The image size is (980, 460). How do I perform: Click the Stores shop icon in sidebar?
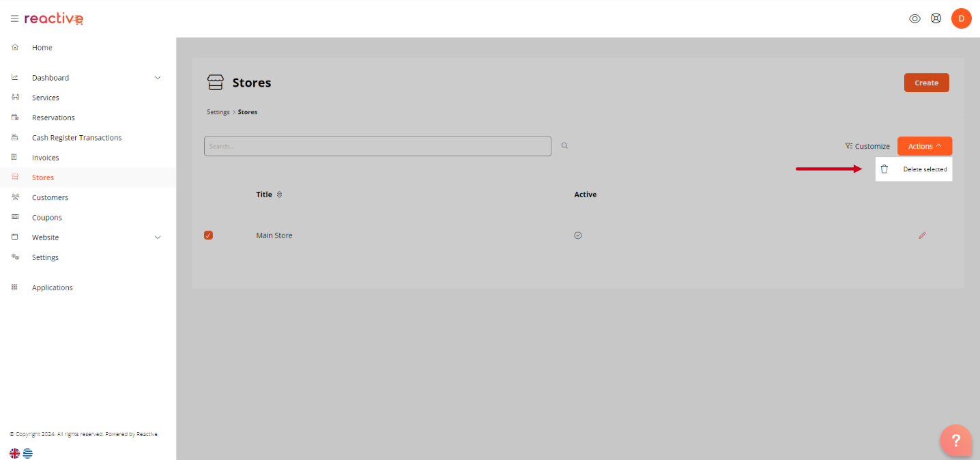15,177
